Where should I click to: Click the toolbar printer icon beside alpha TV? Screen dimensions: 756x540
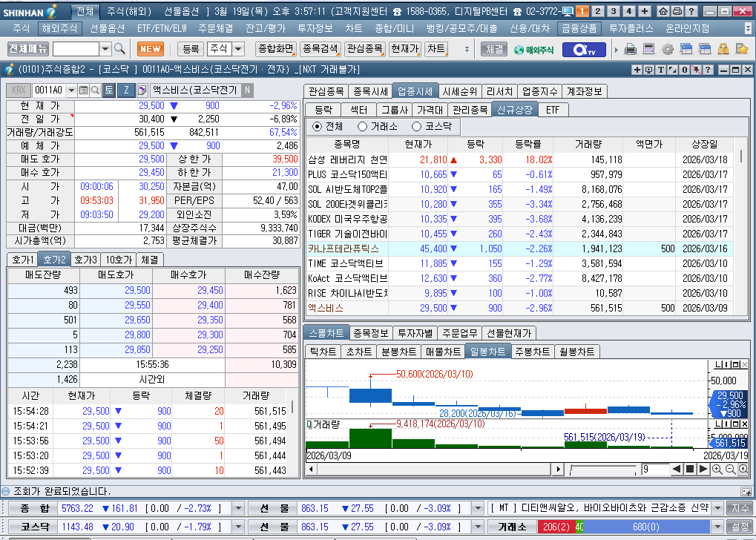pos(630,49)
